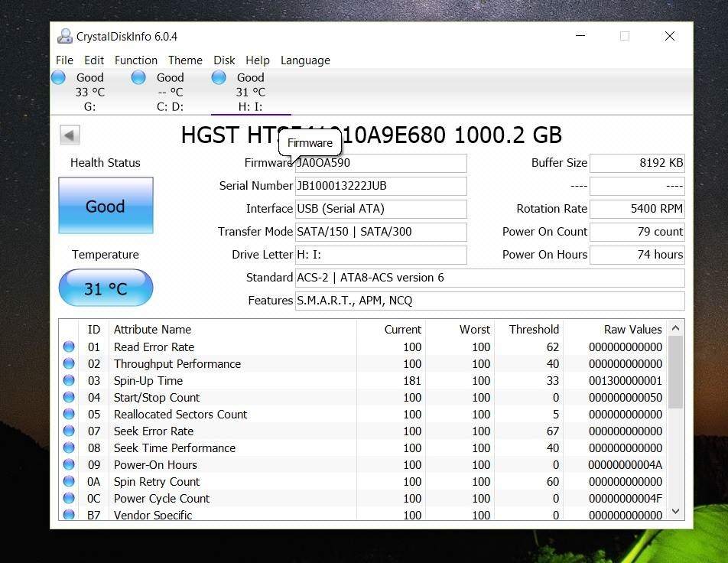Click status dot for Reallocated Sectors Count
This screenshot has width=728, height=563.
click(69, 414)
